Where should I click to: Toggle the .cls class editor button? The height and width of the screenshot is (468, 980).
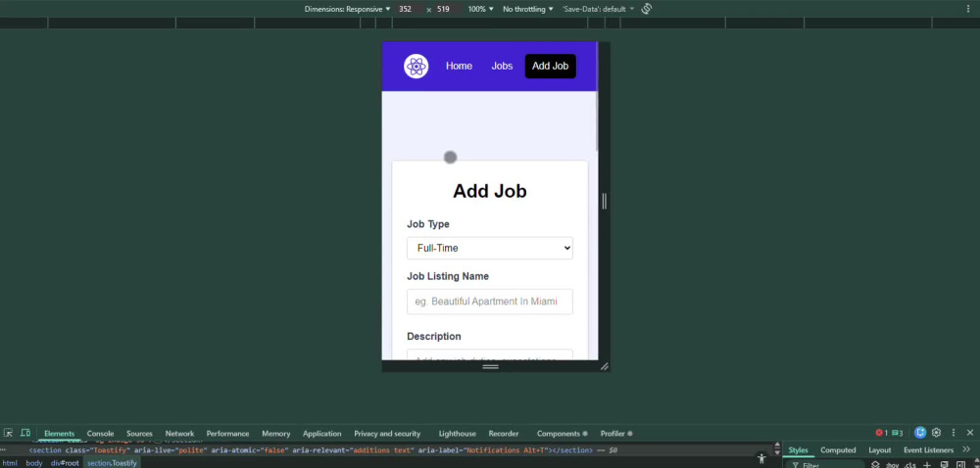(910, 465)
